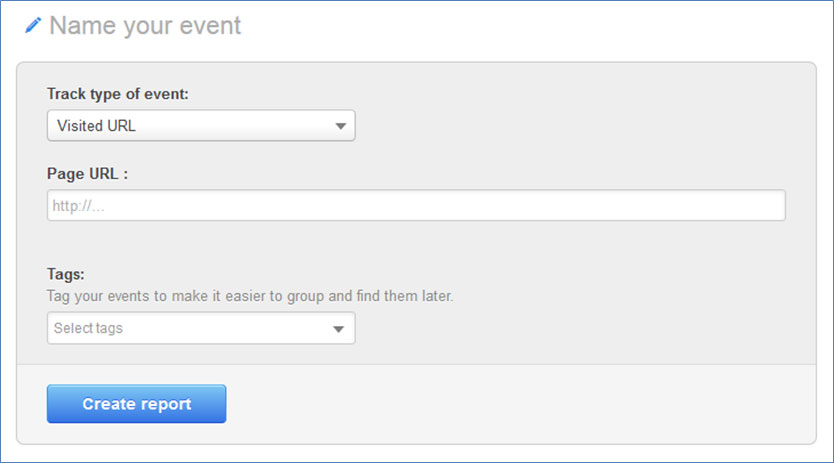Click the middle of the event type combo box
Viewport: 834px width, 463px height.
pyautogui.click(x=201, y=126)
